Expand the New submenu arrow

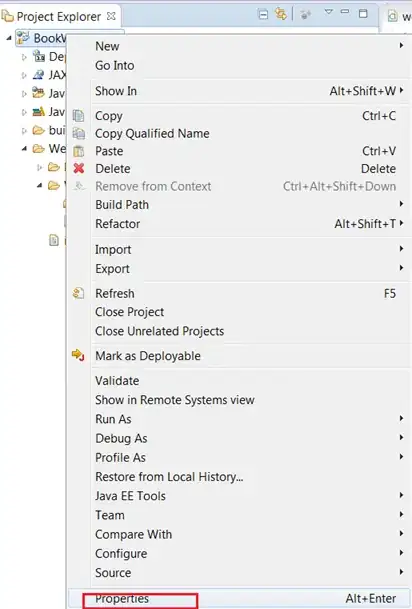point(401,46)
